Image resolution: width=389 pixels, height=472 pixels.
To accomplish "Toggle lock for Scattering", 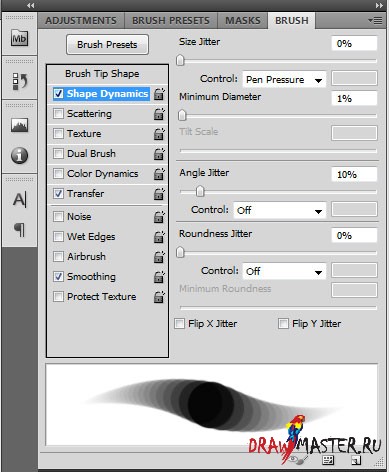I will coord(159,114).
